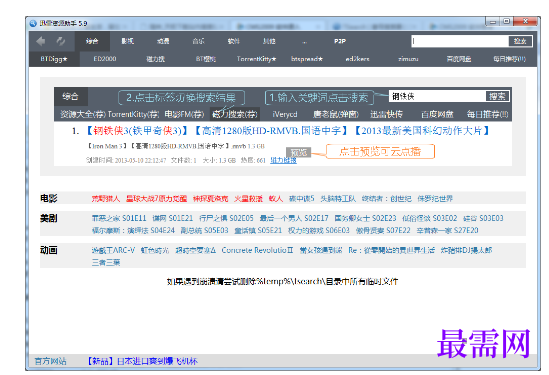Select the iVerycd tab in the banner
Screen dimensions: 549x375
coord(285,114)
